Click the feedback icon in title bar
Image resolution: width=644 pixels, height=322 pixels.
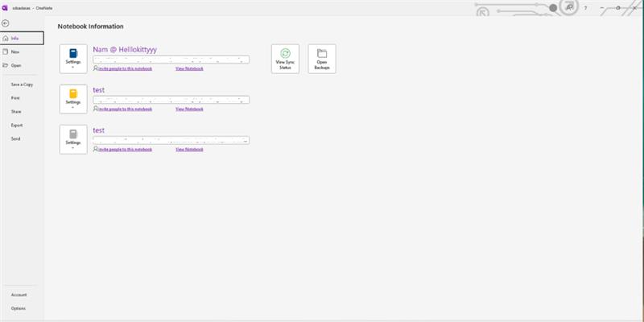coord(569,7)
